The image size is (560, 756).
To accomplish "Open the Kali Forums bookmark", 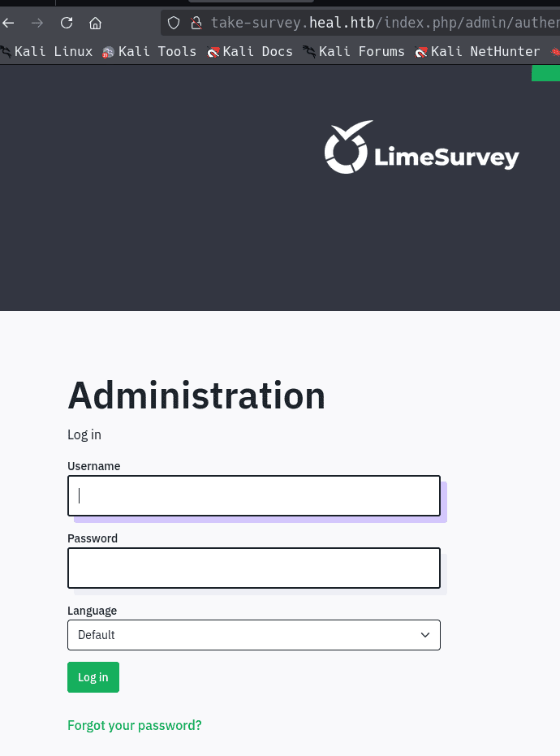I will 354,52.
